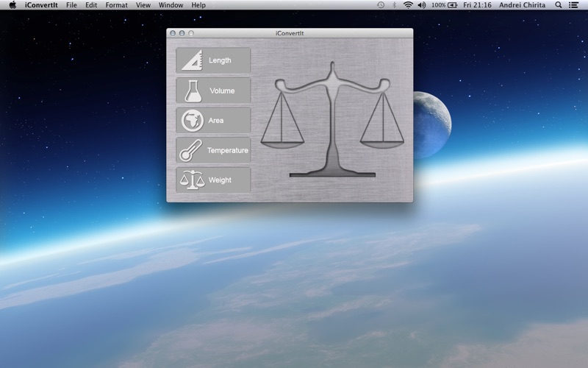
Task: Open the Area converter button
Action: (x=213, y=120)
